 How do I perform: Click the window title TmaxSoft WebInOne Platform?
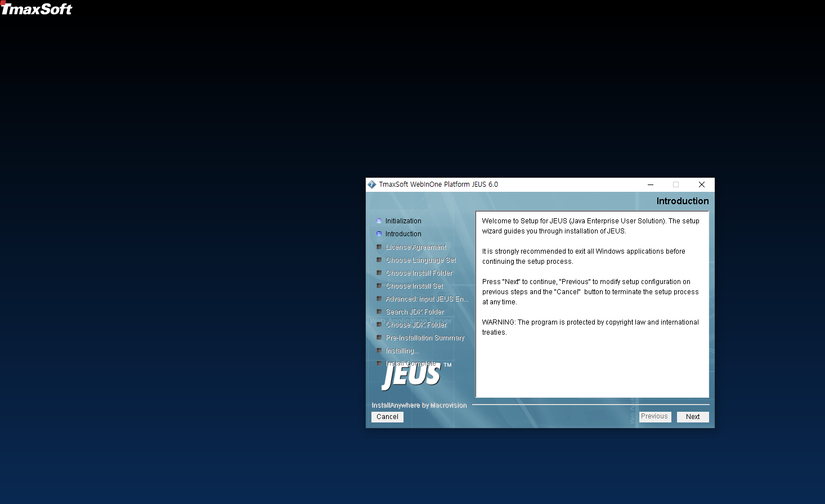tap(438, 184)
